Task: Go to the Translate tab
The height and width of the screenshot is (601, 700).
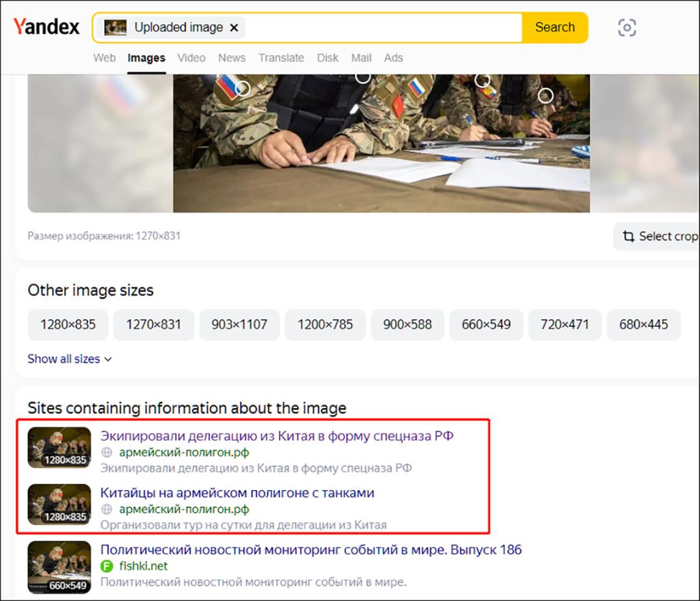Action: coord(281,58)
